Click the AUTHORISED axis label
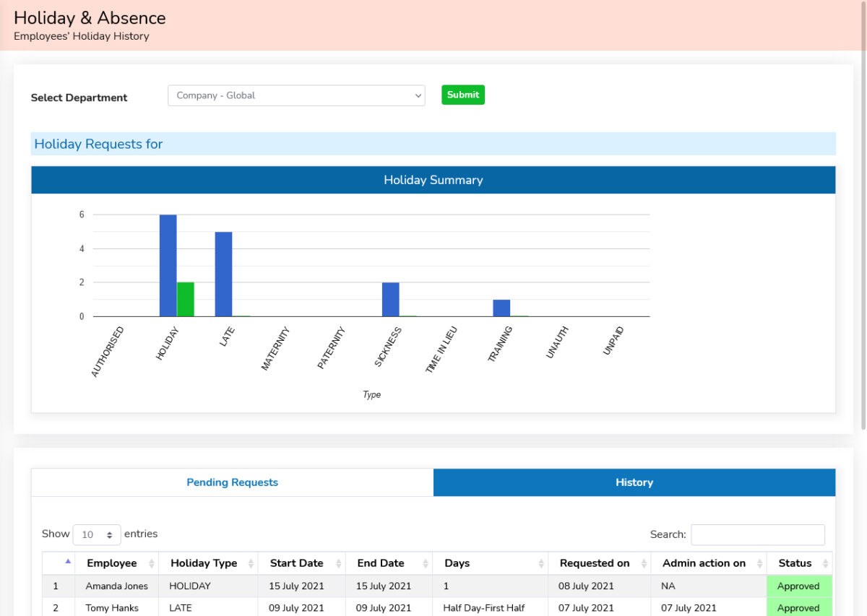 108,352
